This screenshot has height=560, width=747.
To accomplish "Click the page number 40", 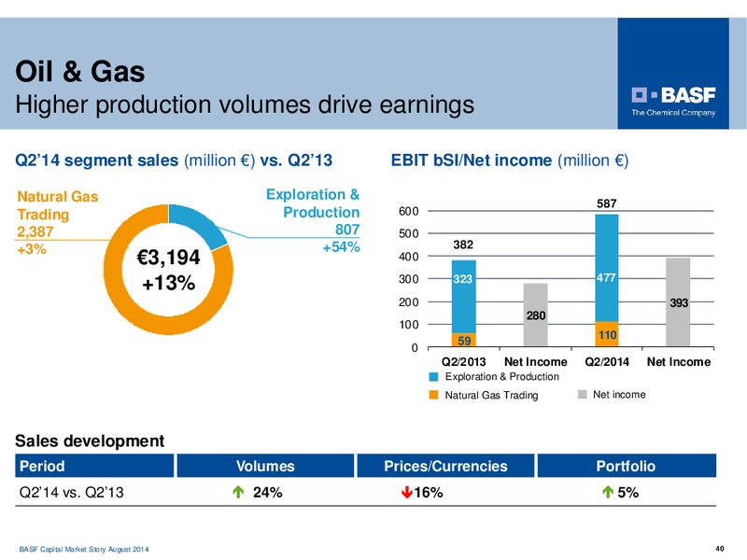I will coord(719,549).
